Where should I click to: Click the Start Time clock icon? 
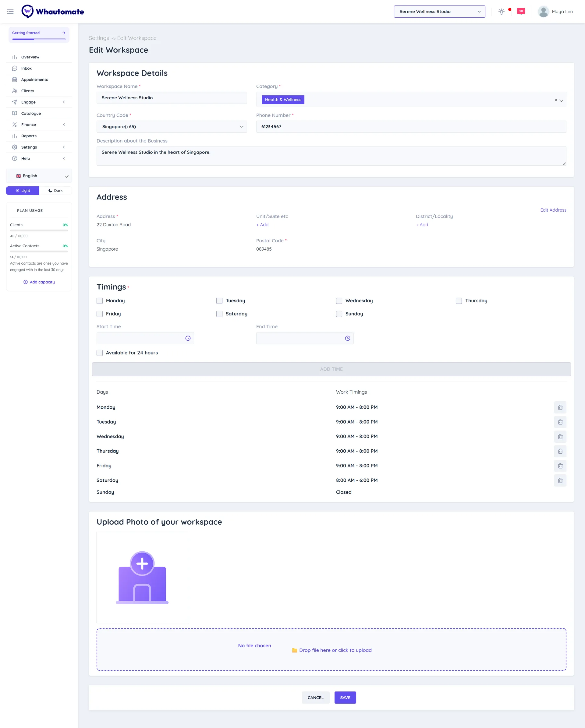[188, 338]
